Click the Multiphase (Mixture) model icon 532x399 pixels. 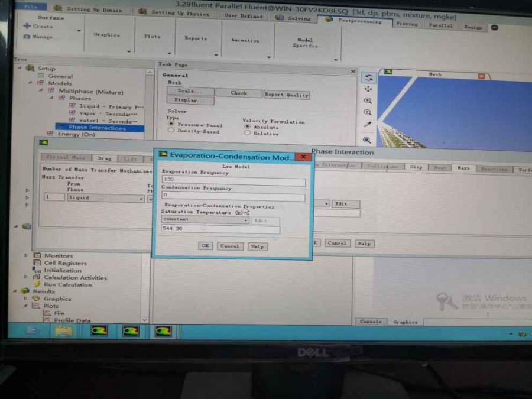(51, 90)
